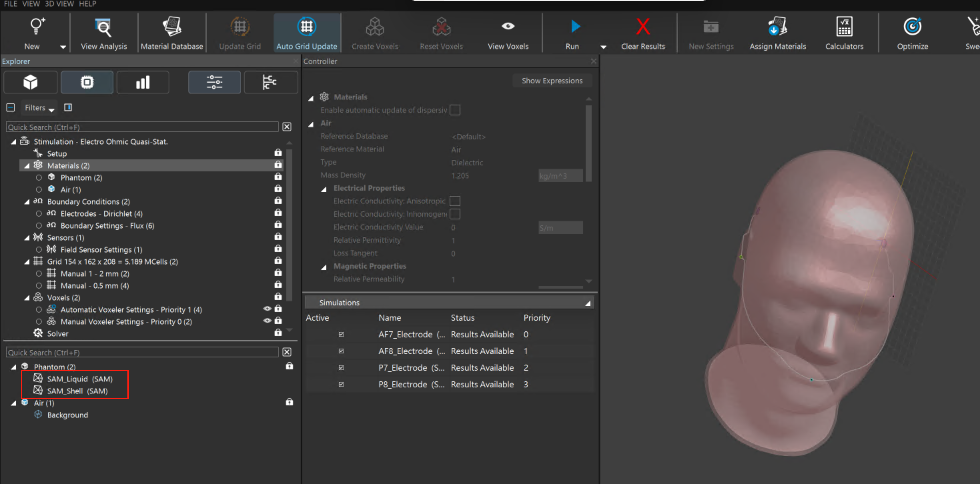The image size is (980, 484).
Task: Click the View Analysis icon
Action: [103, 27]
